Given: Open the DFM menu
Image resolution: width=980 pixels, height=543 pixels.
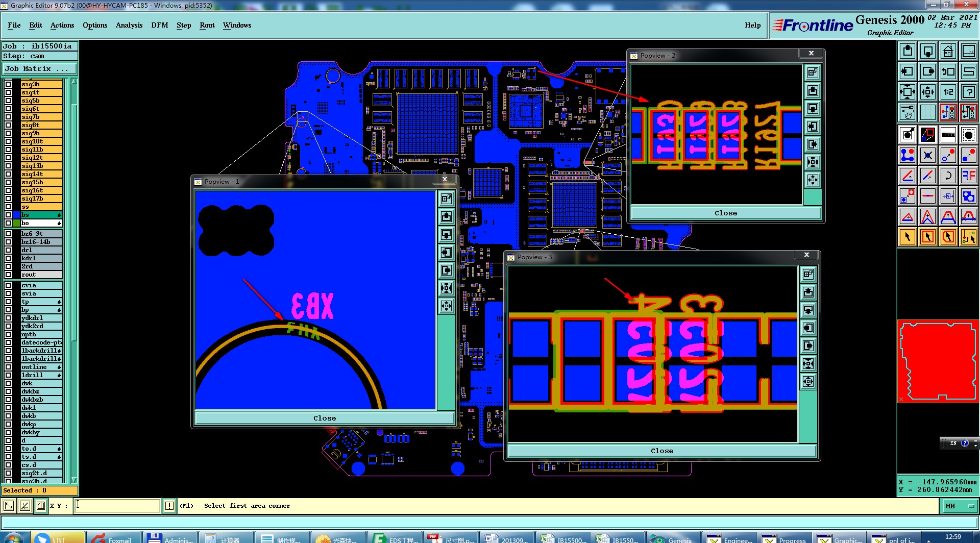Looking at the screenshot, I should pos(160,25).
